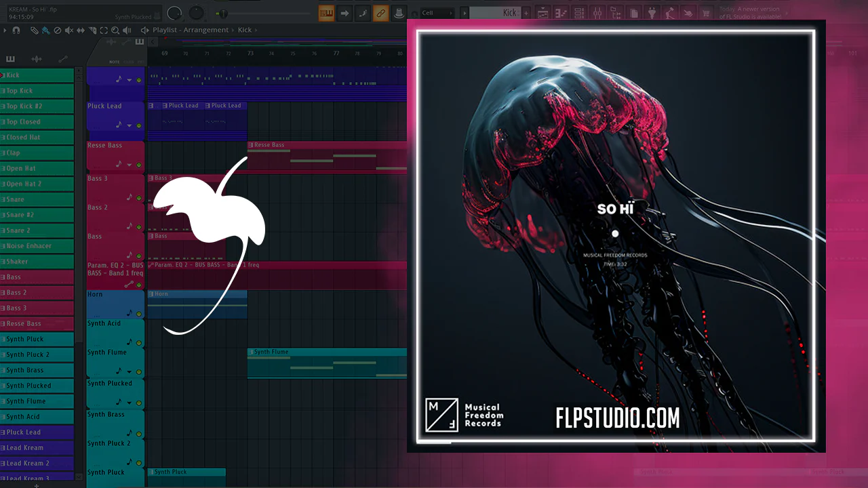Select the Zoom magnifier tool

(115, 30)
